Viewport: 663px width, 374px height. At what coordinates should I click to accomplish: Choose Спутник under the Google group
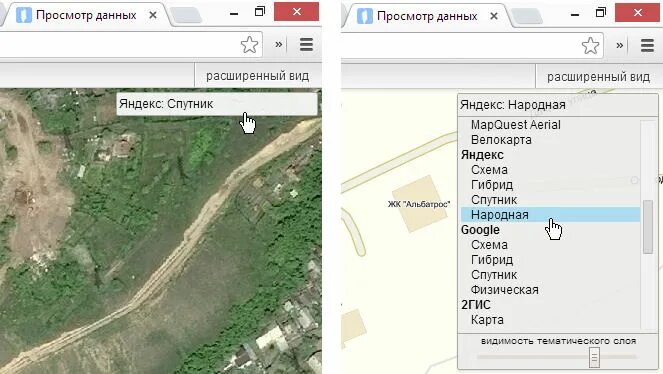click(494, 275)
